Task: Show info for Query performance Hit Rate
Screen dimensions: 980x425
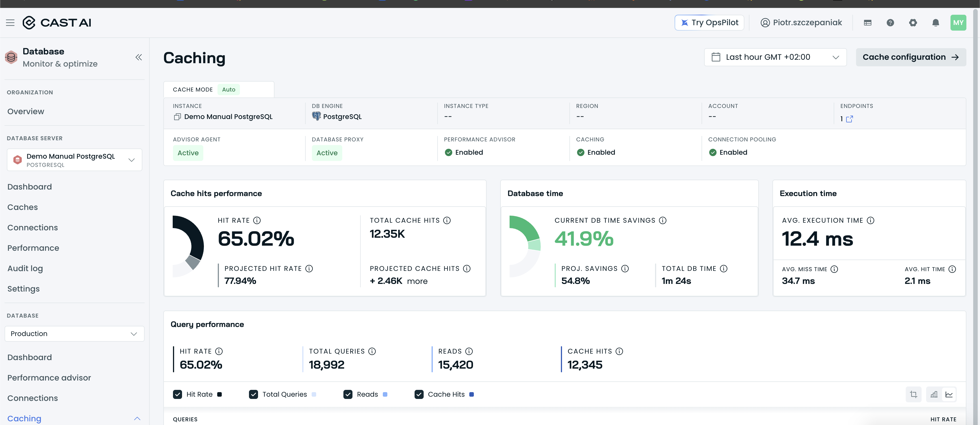Action: [219, 351]
